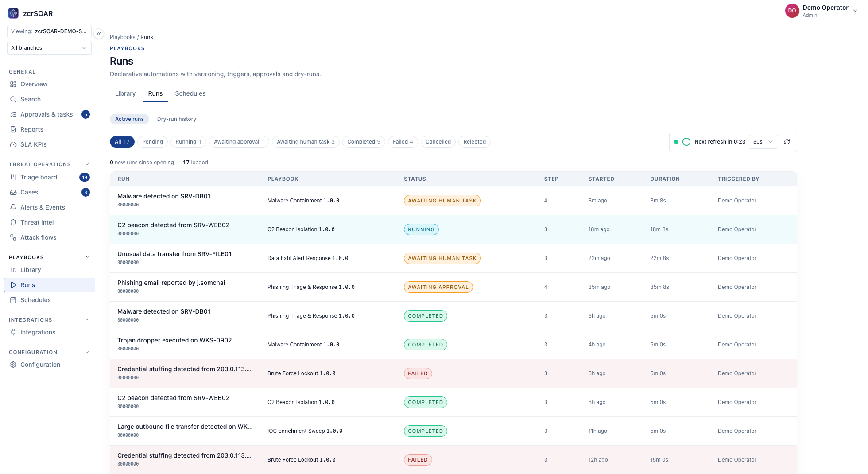Open the Trojan dropper executed on WKS-0902 run
868x474 pixels.
point(453,345)
